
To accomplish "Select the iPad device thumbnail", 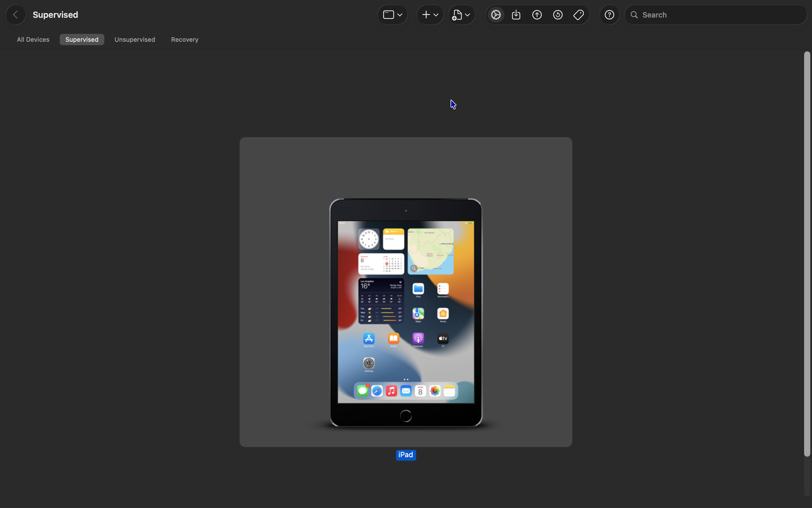I will coord(406,292).
